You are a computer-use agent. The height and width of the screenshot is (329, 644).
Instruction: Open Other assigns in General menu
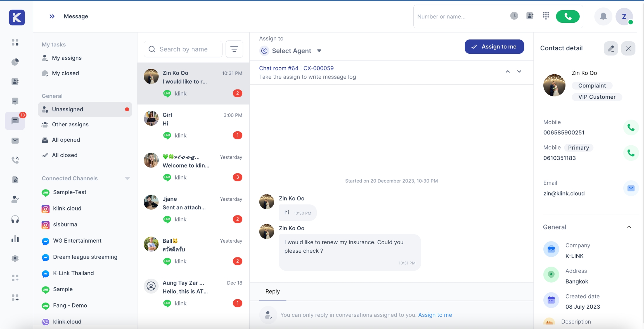(70, 124)
